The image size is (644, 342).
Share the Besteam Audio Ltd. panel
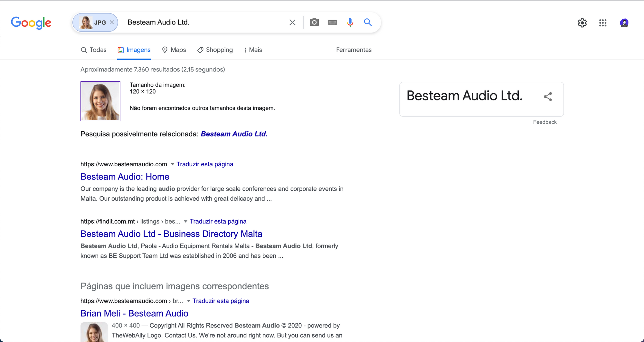tap(548, 97)
